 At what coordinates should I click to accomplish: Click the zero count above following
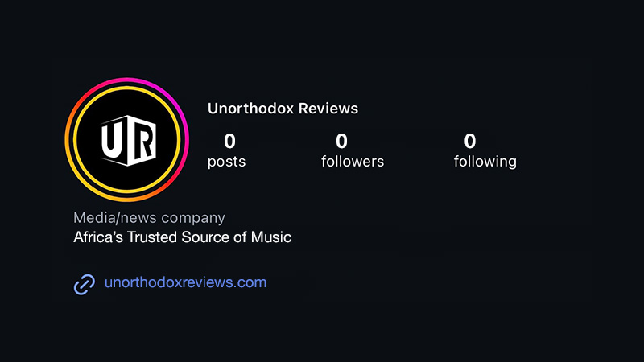[470, 142]
